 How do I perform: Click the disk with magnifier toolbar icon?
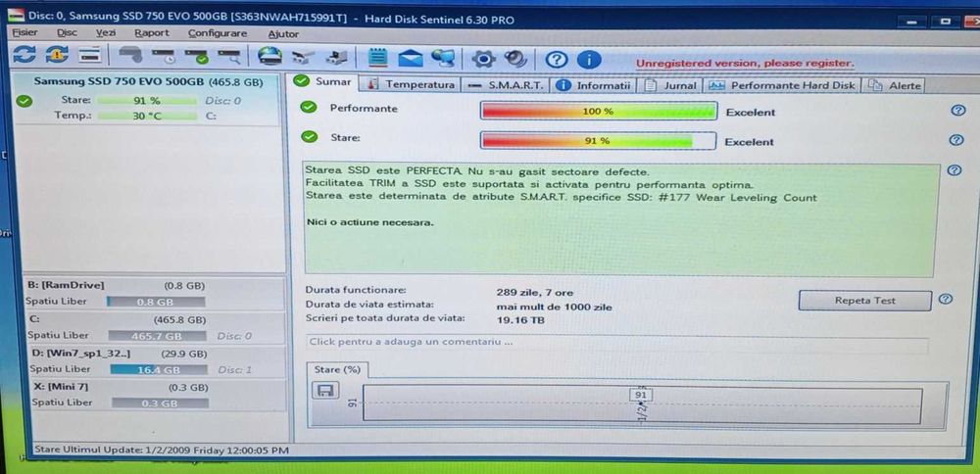228,57
